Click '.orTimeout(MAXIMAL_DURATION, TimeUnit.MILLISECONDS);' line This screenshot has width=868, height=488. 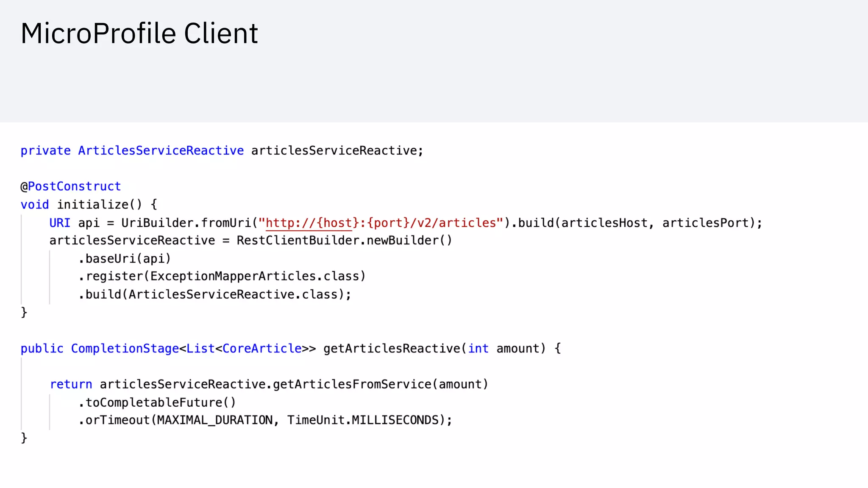pos(265,420)
